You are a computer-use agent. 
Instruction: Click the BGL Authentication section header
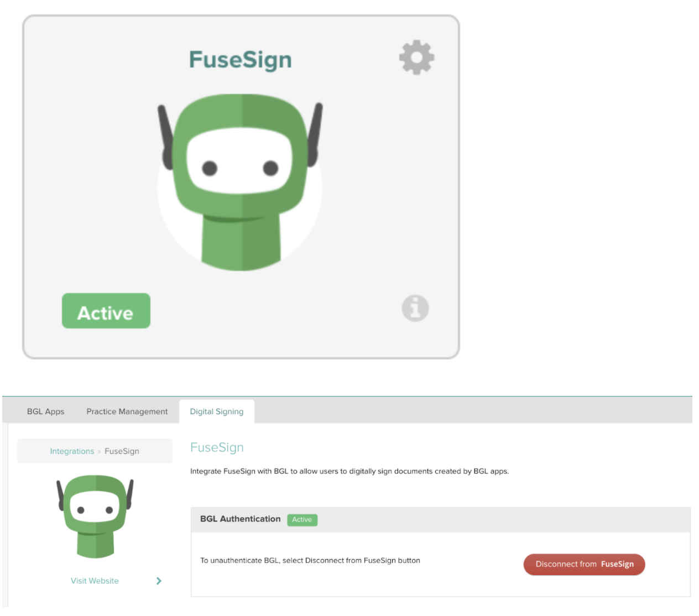(x=241, y=519)
